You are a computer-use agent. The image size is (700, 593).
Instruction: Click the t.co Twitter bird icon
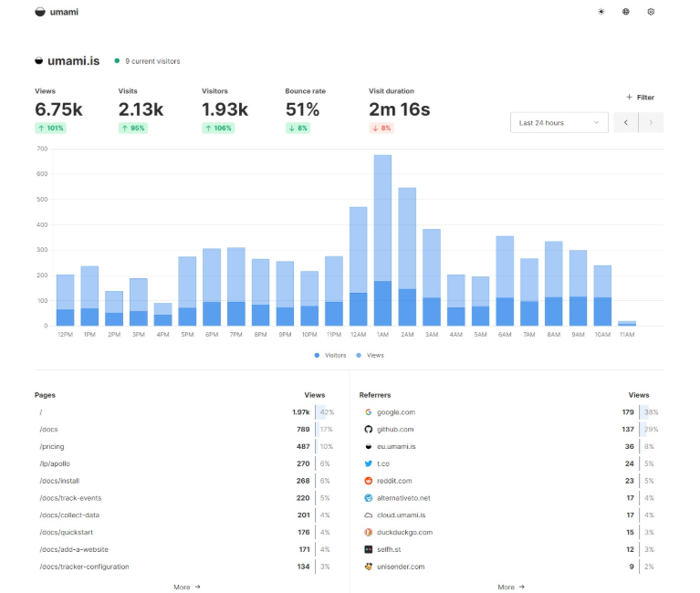pyautogui.click(x=369, y=463)
